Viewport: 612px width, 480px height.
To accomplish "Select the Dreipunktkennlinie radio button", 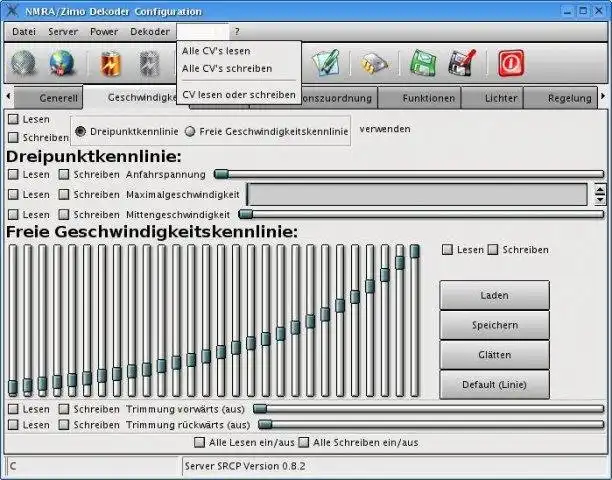I will coord(80,132).
